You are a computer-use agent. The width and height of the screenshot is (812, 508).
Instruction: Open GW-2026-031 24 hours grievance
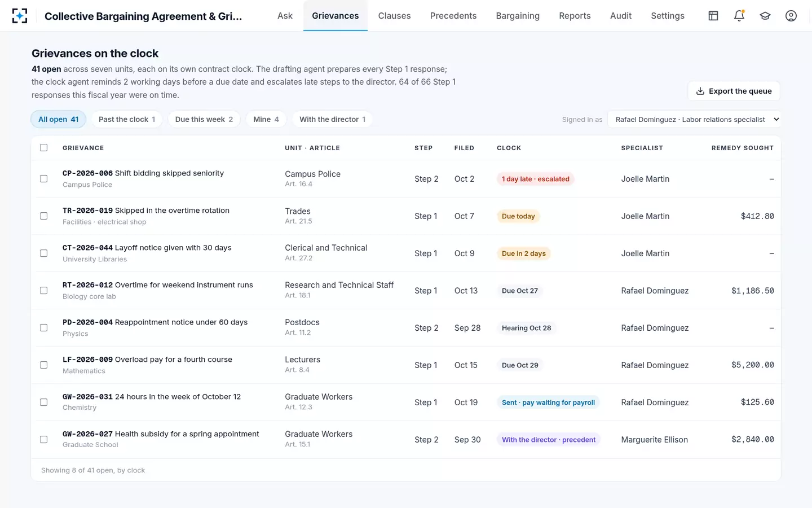[152, 397]
